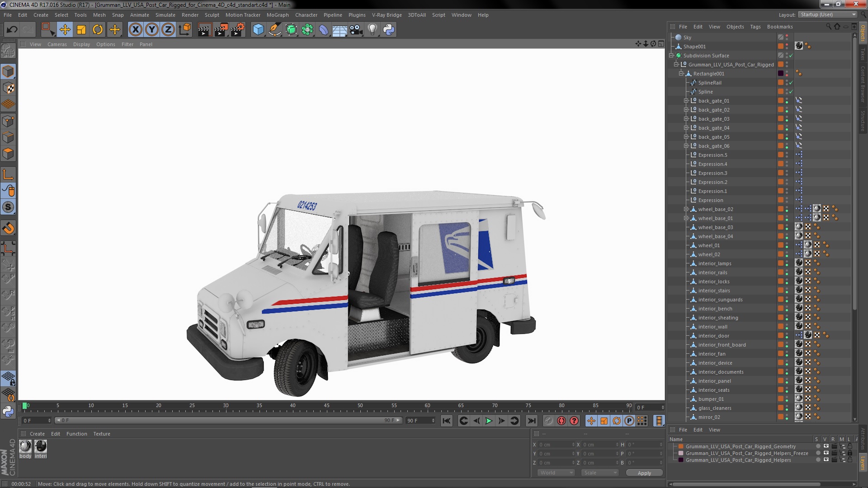Screen dimensions: 868x488
Task: Click Enable Snap icon in left toolbar
Action: click(x=8, y=207)
